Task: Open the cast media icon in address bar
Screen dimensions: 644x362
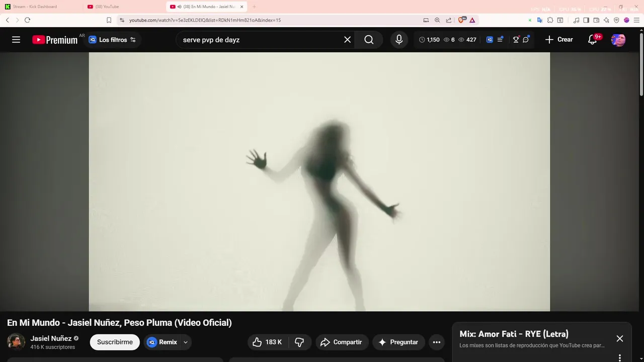Action: [x=426, y=20]
